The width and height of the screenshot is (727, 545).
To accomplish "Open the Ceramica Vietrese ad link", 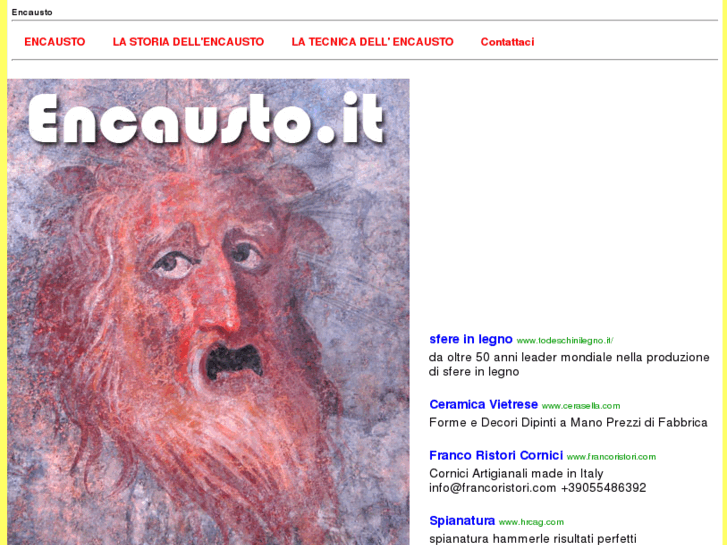I will pos(483,404).
